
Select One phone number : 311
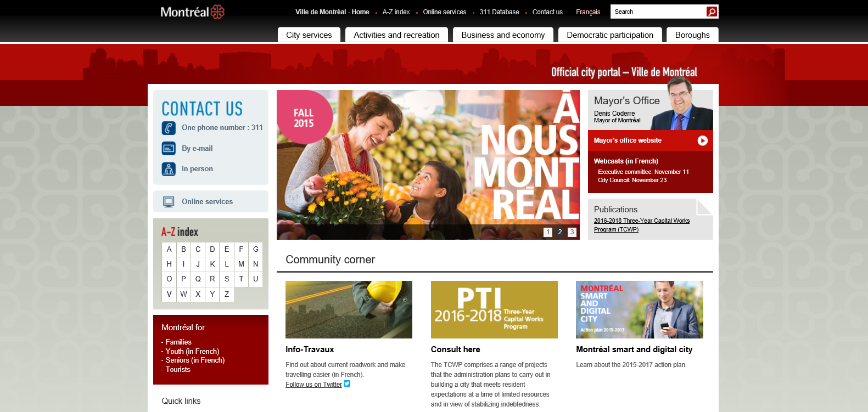pyautogui.click(x=222, y=127)
